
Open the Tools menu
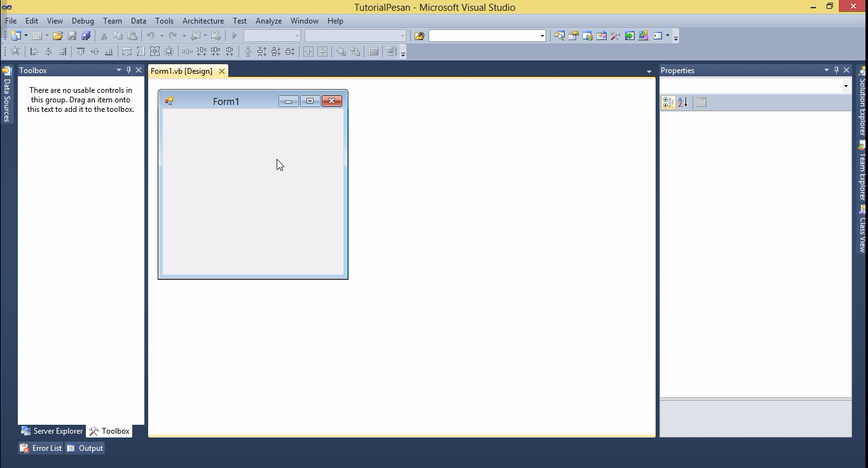point(164,21)
